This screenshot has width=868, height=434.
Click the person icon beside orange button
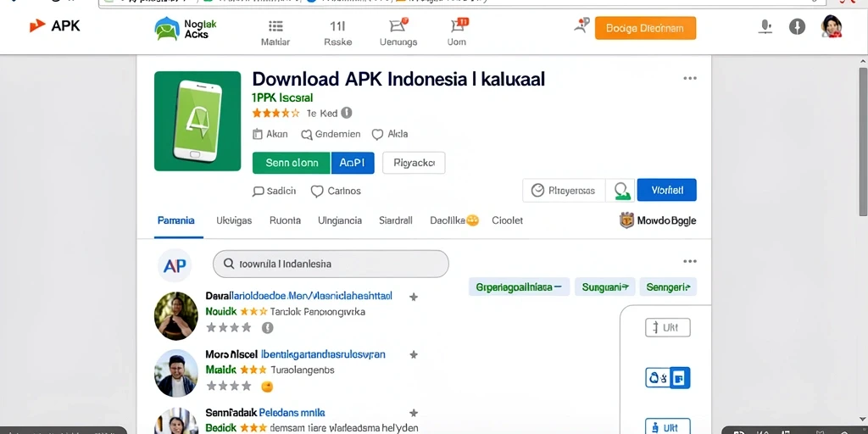[x=581, y=25]
